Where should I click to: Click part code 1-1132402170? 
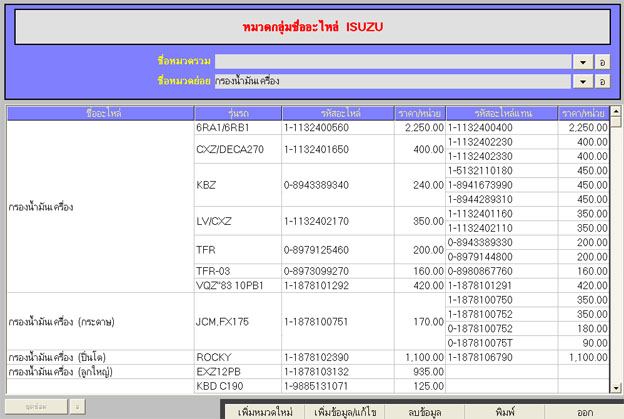point(338,221)
